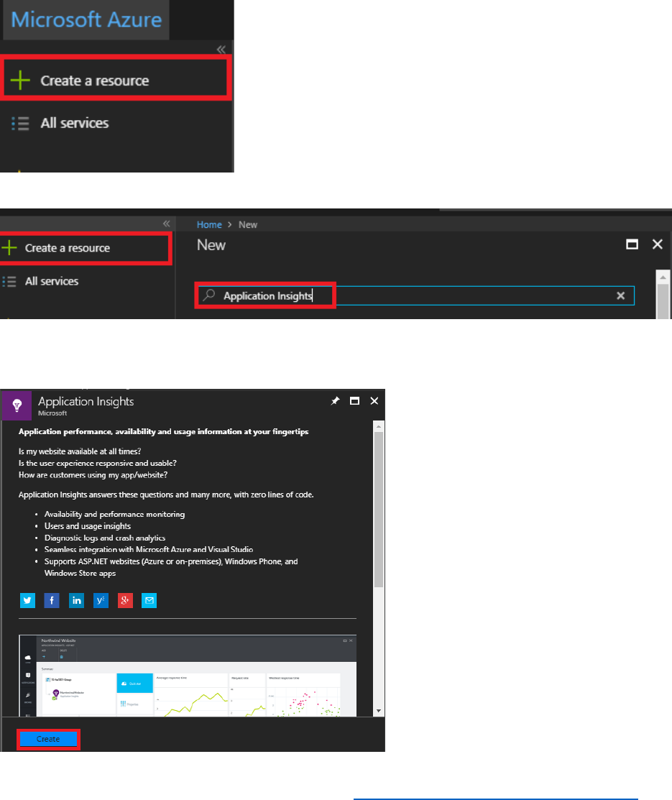Viewport: 672px width, 800px height.
Task: Share via the Yammer icon
Action: [101, 600]
